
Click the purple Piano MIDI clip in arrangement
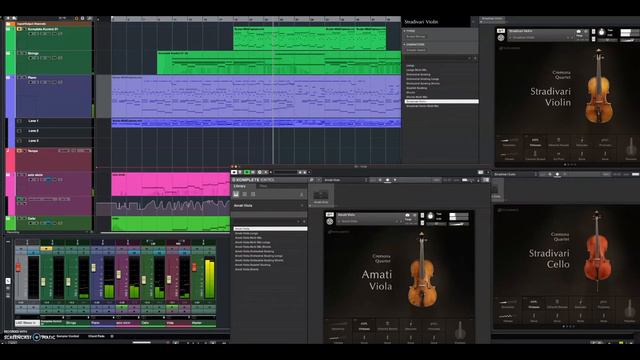tap(256, 96)
